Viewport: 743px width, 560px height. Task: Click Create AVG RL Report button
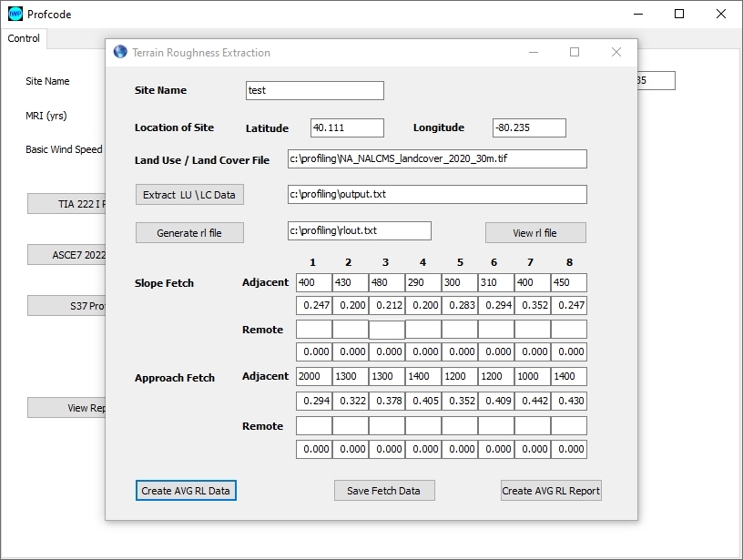[x=551, y=491]
